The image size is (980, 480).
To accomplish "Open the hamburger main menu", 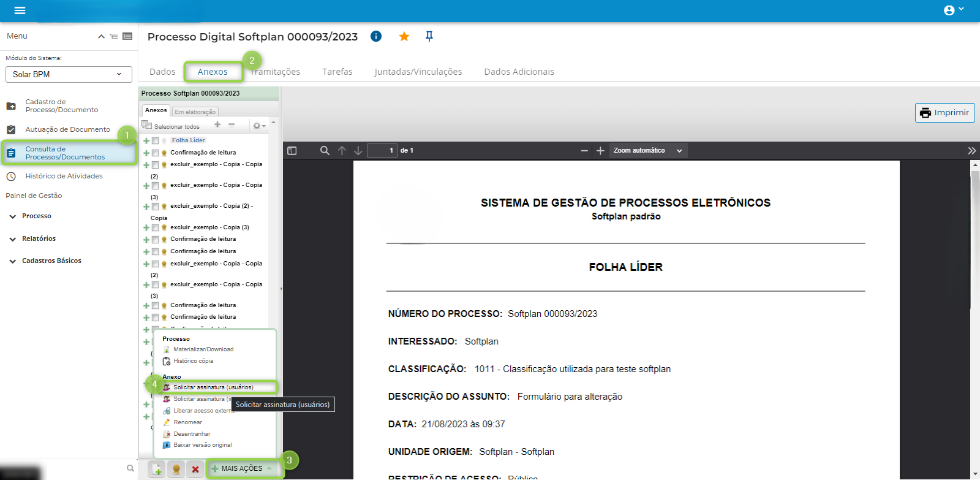I will pos(20,10).
